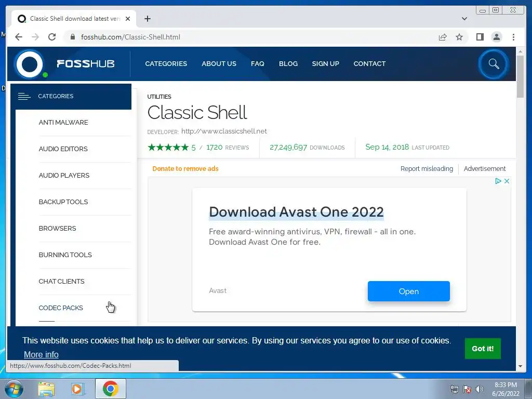Image resolution: width=532 pixels, height=399 pixels.
Task: Click the classicshell.net developer link
Action: (224, 131)
